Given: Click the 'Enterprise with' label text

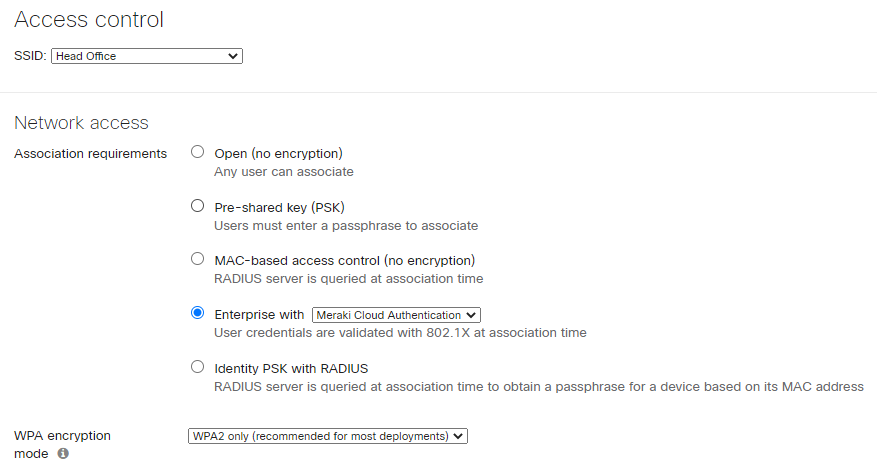Looking at the screenshot, I should [x=259, y=314].
